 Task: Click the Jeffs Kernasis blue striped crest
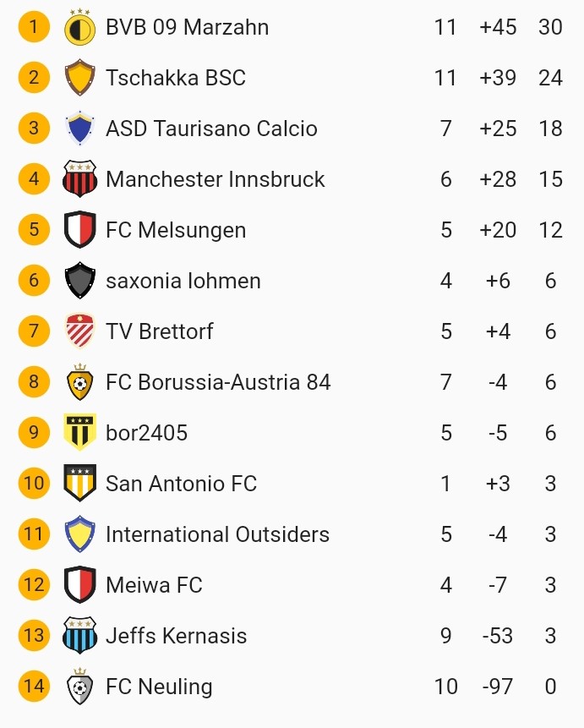point(80,636)
